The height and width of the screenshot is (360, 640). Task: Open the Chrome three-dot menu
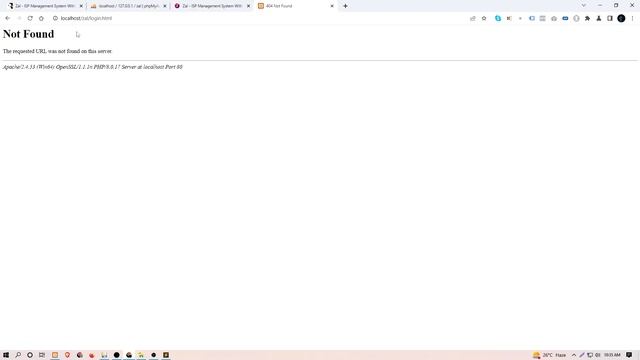(x=632, y=18)
